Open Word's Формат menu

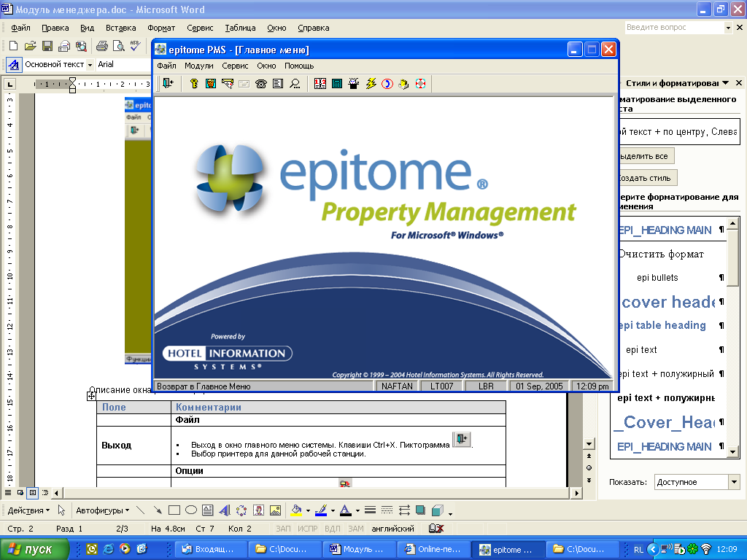(x=161, y=28)
